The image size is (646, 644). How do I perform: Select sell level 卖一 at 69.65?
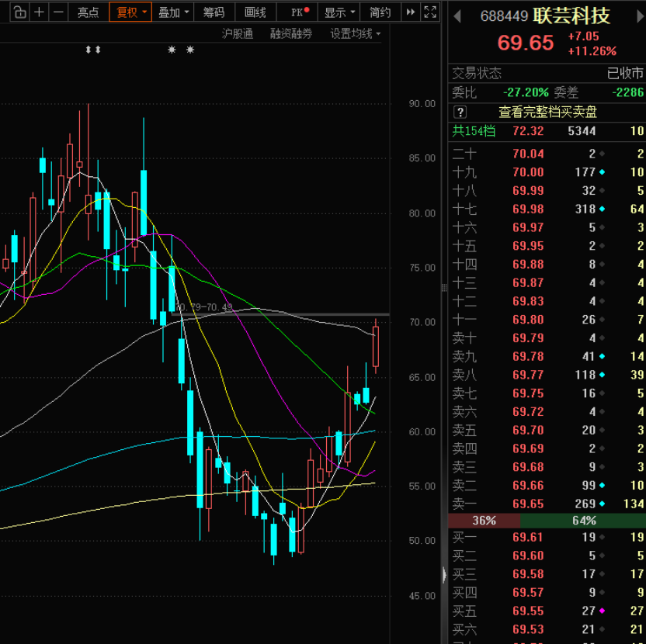point(547,504)
